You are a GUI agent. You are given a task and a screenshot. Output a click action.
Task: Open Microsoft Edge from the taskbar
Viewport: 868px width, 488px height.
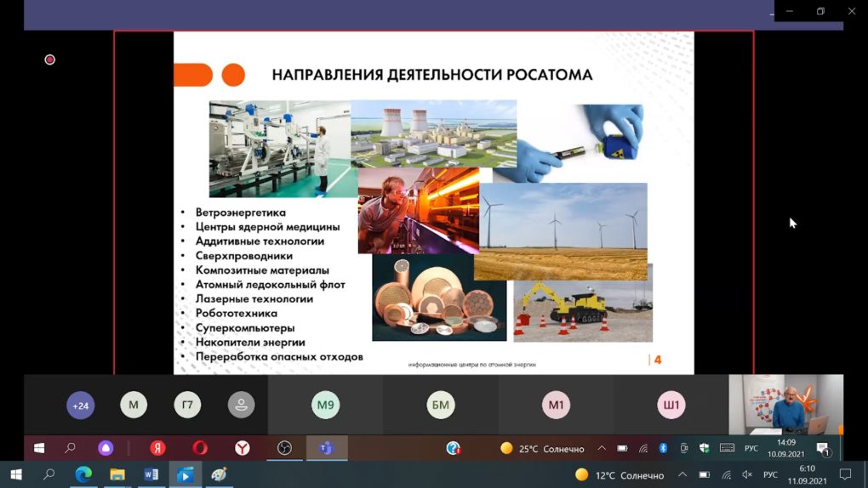(x=83, y=474)
